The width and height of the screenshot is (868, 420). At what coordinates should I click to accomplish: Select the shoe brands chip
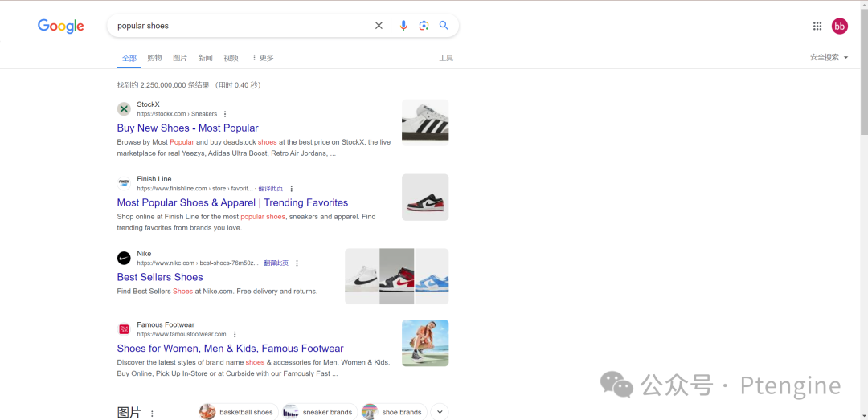pos(394,412)
